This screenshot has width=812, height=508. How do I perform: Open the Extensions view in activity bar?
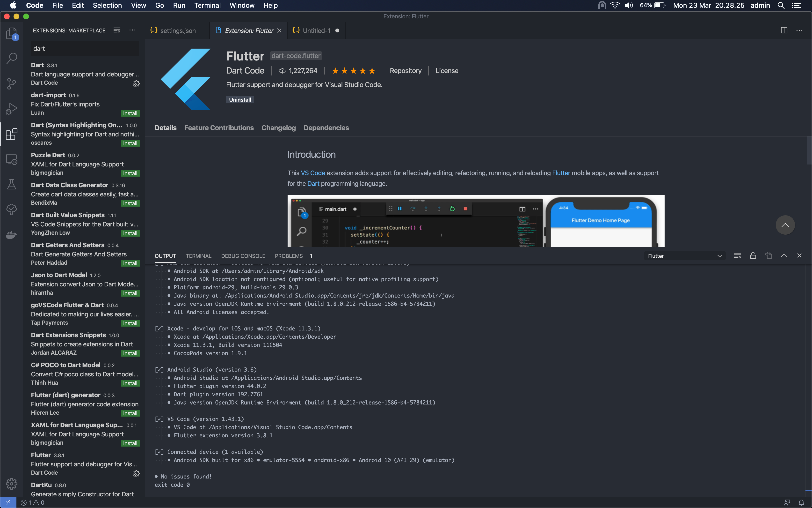[x=12, y=134]
